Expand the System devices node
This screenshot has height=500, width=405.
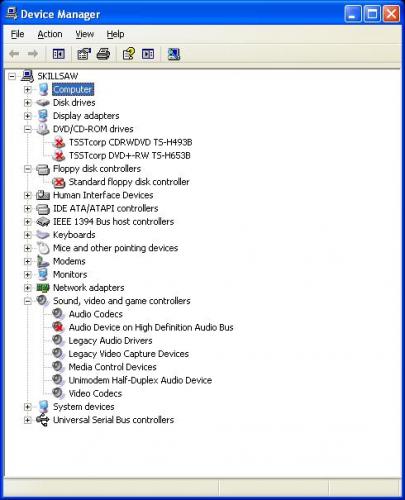pos(28,407)
